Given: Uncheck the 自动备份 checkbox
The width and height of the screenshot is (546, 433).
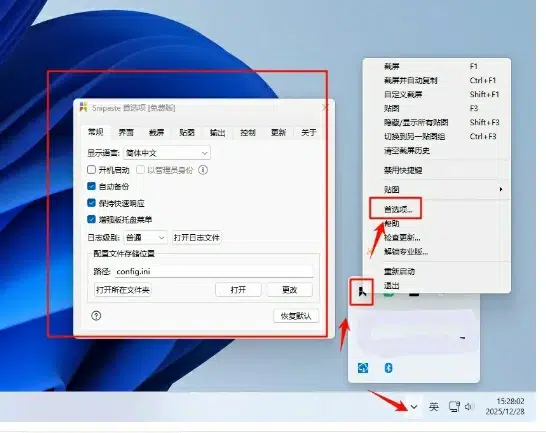Looking at the screenshot, I should (91, 186).
